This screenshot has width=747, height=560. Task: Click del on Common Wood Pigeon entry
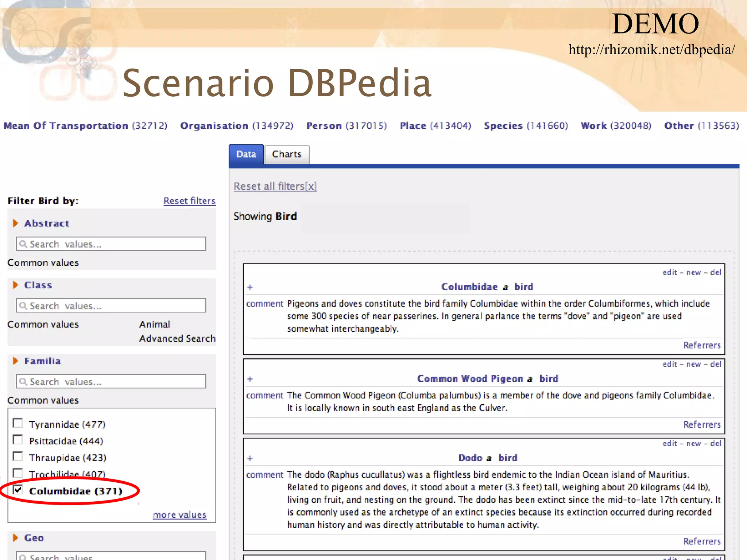(x=716, y=364)
